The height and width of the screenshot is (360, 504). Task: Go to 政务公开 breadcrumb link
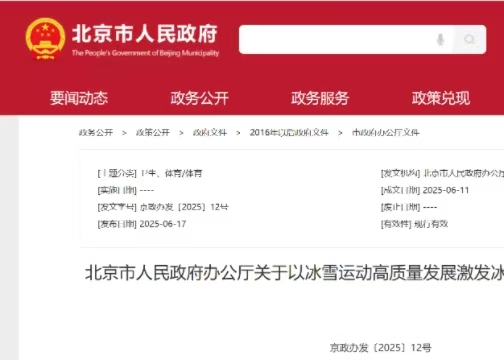[x=96, y=133]
